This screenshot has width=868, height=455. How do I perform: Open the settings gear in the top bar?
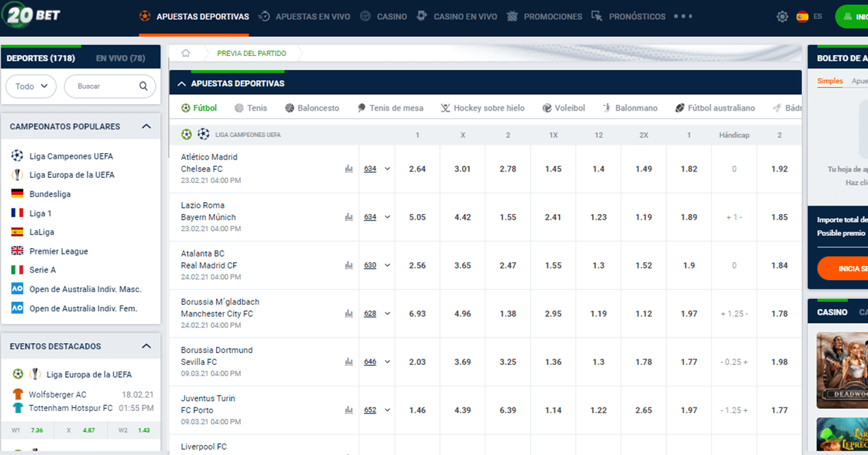pyautogui.click(x=784, y=15)
